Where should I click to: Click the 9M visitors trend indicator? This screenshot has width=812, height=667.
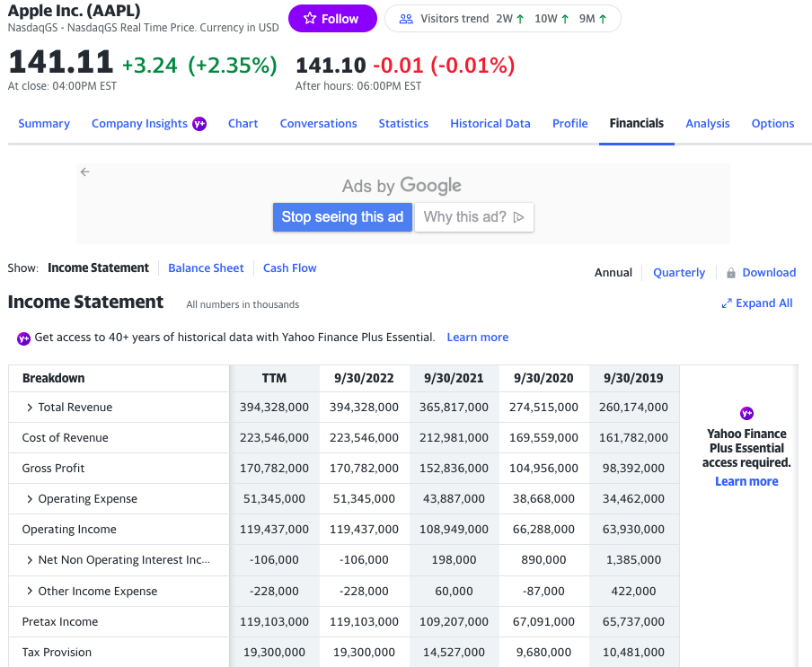coord(593,19)
